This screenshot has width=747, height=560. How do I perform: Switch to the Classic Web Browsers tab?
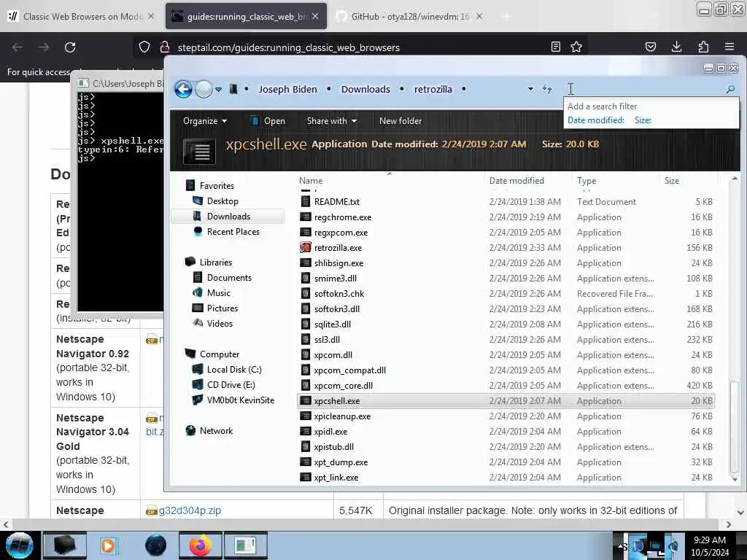pos(81,16)
